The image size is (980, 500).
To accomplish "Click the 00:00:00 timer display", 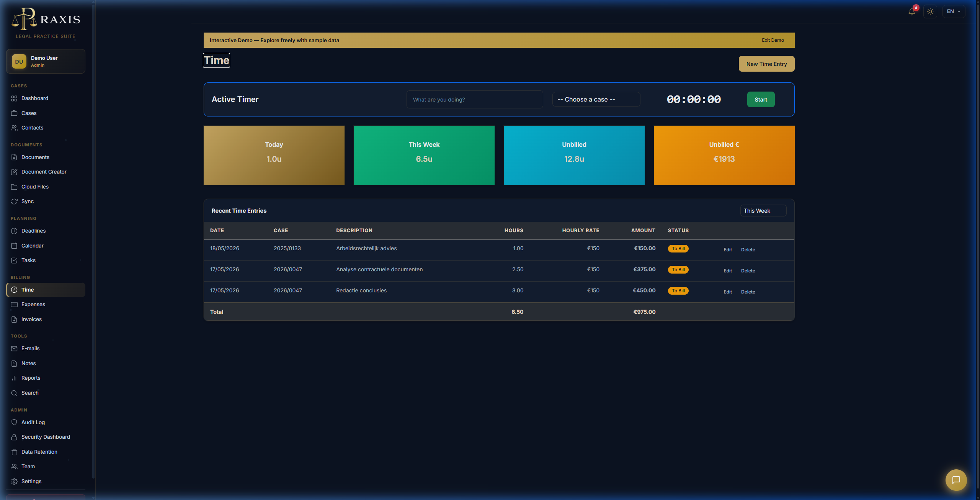I will (x=694, y=100).
